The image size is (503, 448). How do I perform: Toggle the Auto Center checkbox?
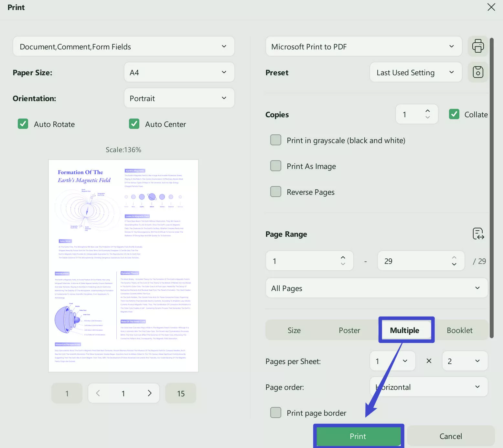pos(134,124)
